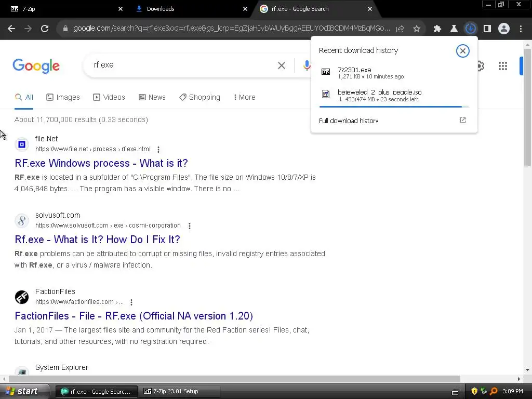Click the taskbar clock 3:09 PM
This screenshot has width=532, height=399.
513,392
